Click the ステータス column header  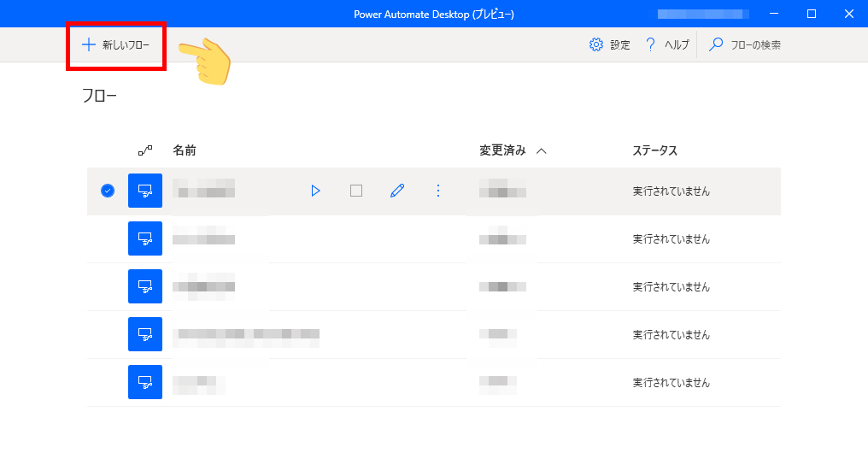coord(655,150)
